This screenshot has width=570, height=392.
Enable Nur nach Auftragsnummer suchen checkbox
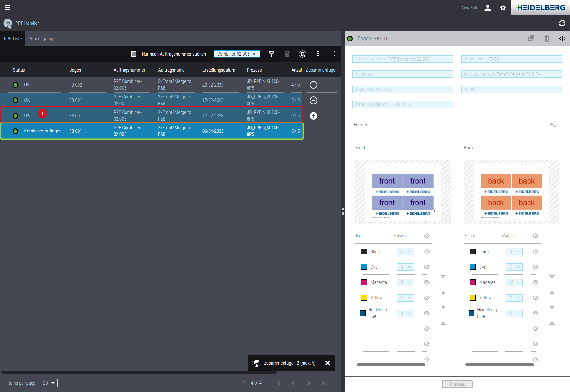134,54
